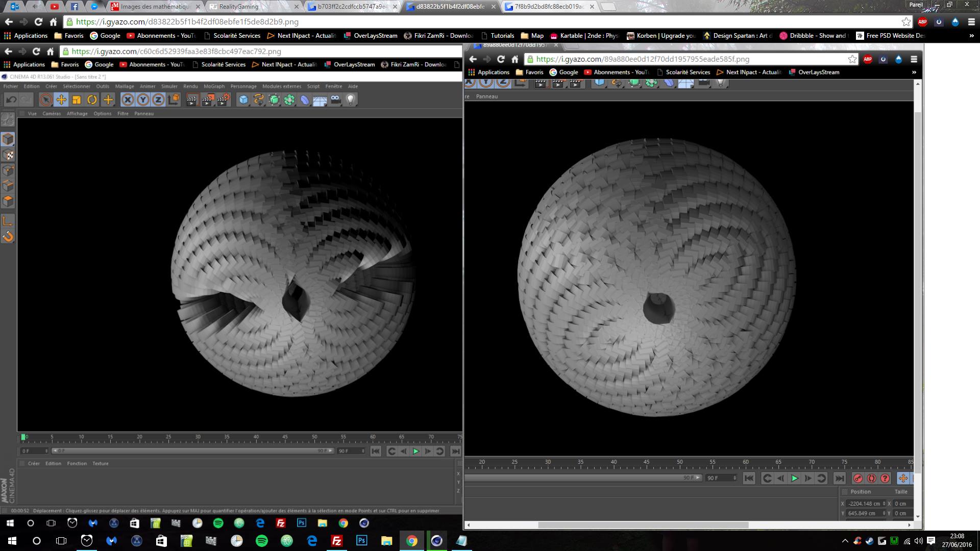
Task: Select the Model mode cube in left sidebar
Action: [x=8, y=139]
